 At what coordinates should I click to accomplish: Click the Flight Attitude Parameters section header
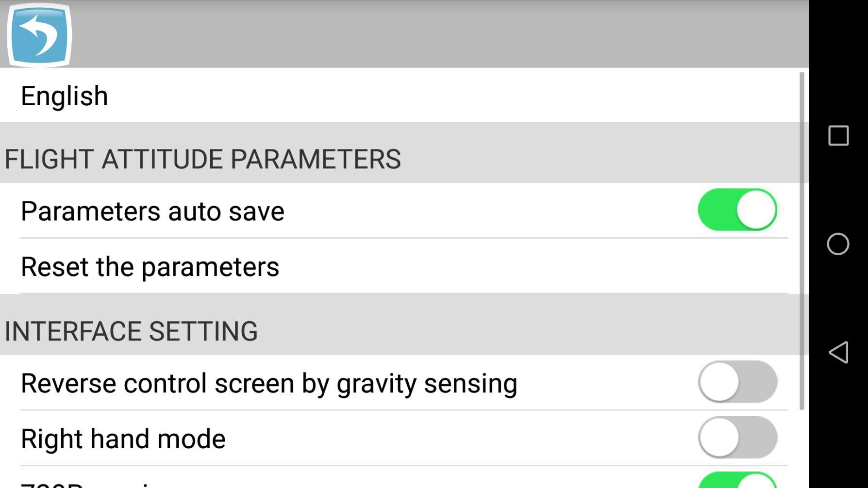(203, 159)
